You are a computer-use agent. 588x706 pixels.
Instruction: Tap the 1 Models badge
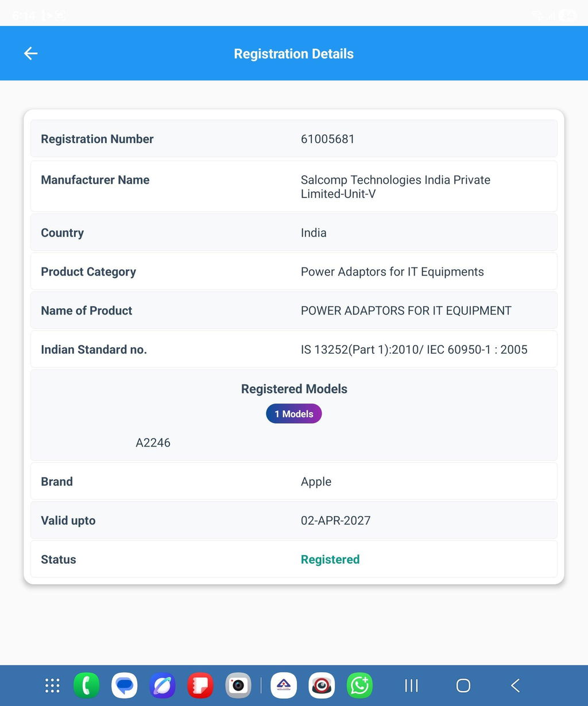pyautogui.click(x=294, y=414)
